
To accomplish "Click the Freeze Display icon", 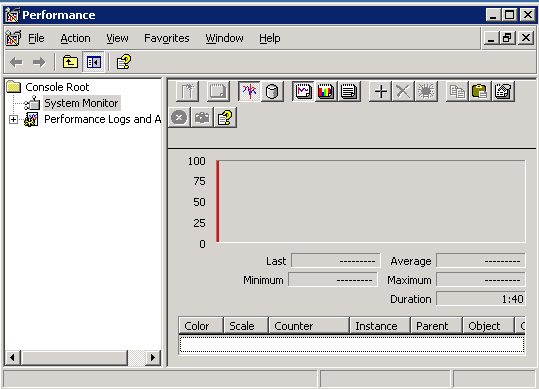I will click(179, 118).
